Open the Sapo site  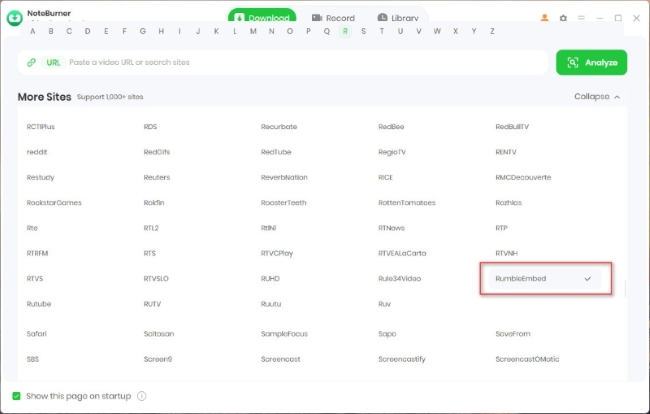tap(387, 334)
